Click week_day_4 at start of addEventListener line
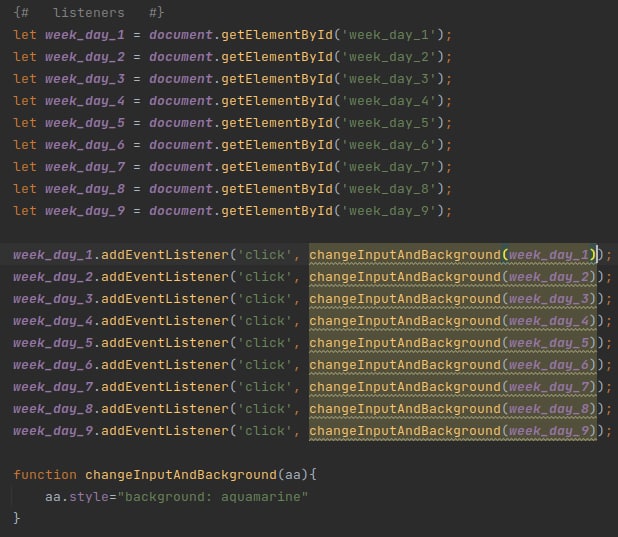The width and height of the screenshot is (618, 537). tap(53, 321)
